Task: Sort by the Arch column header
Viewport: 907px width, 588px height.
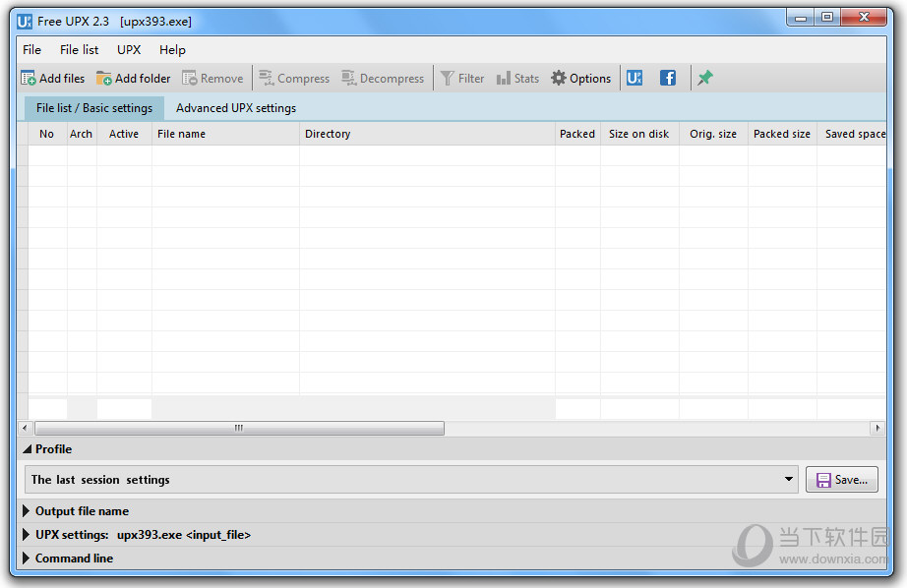Action: click(x=82, y=134)
